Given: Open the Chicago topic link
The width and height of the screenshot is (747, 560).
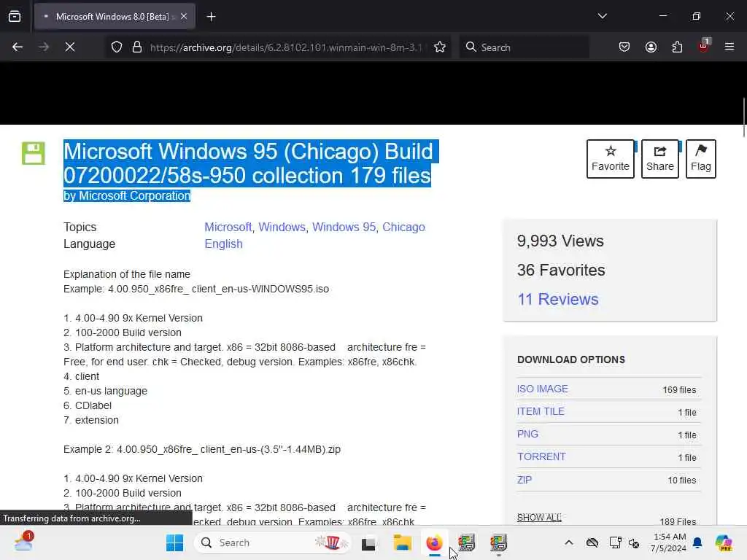Looking at the screenshot, I should (403, 227).
